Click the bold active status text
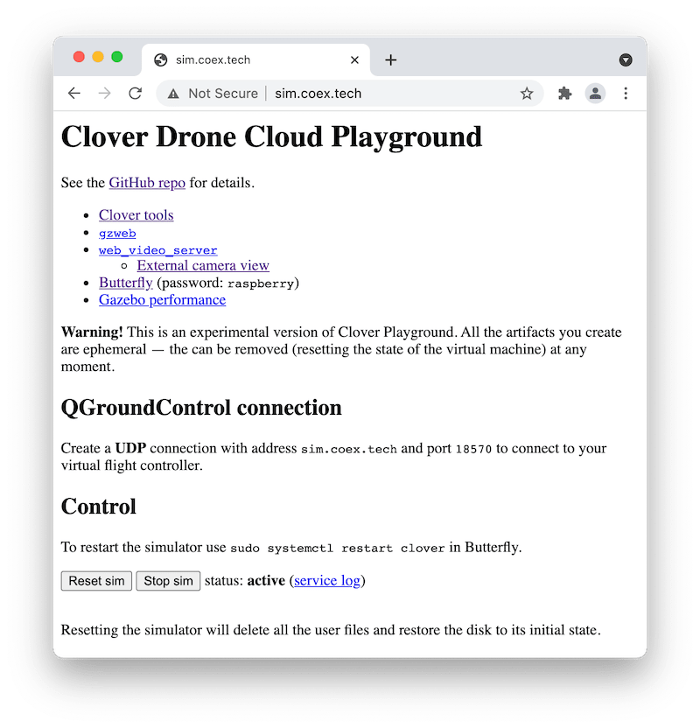Viewport: 700px width, 728px height. 266,580
